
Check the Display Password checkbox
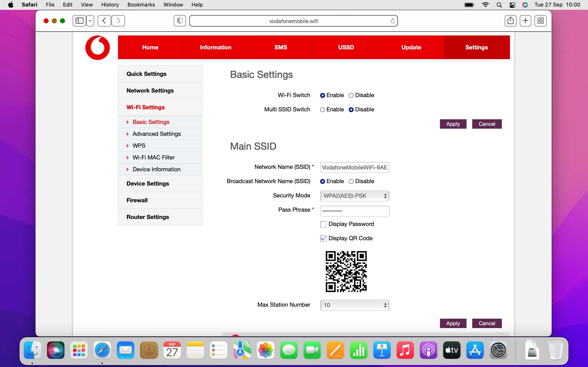click(x=323, y=224)
